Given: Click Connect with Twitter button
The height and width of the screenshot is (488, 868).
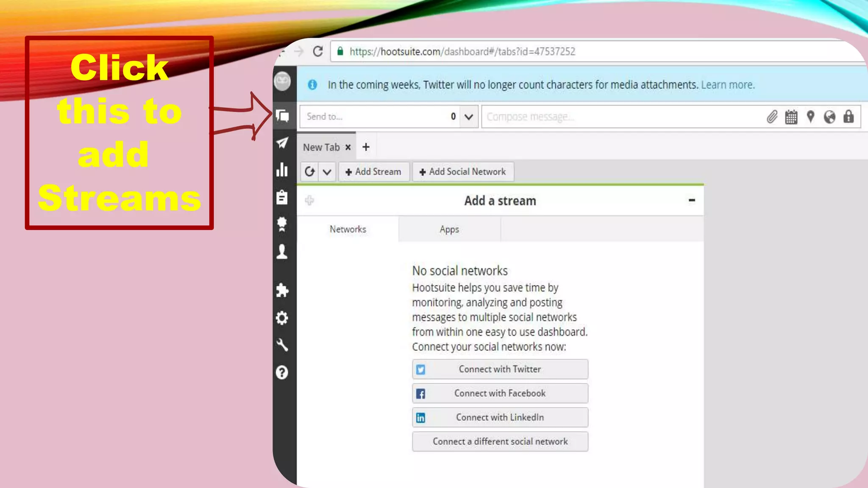Looking at the screenshot, I should (x=500, y=369).
